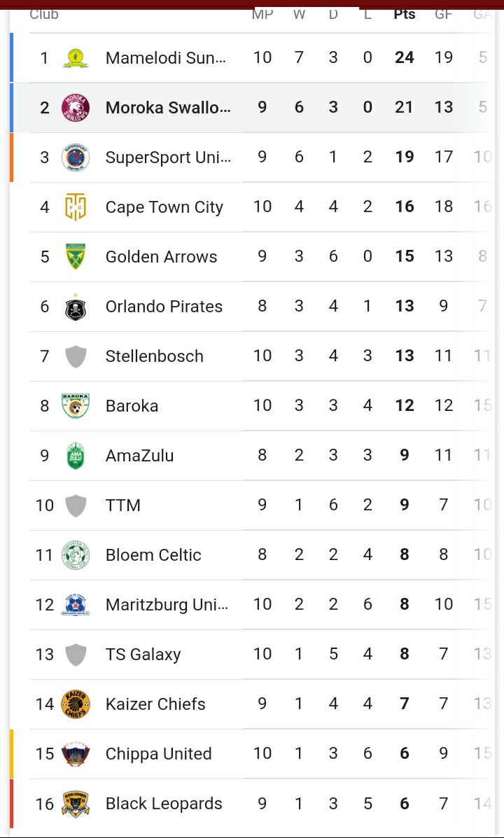This screenshot has width=504, height=838.
Task: Click the GF column header
Action: 444,14
